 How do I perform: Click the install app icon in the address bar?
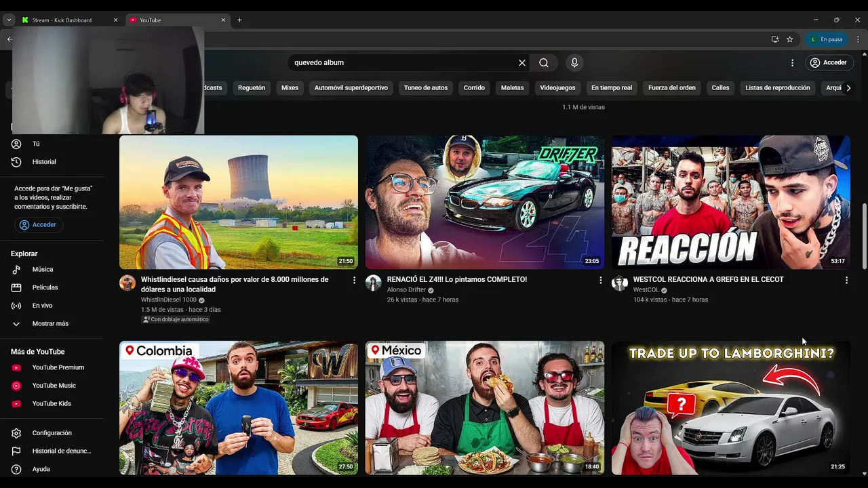click(x=775, y=39)
